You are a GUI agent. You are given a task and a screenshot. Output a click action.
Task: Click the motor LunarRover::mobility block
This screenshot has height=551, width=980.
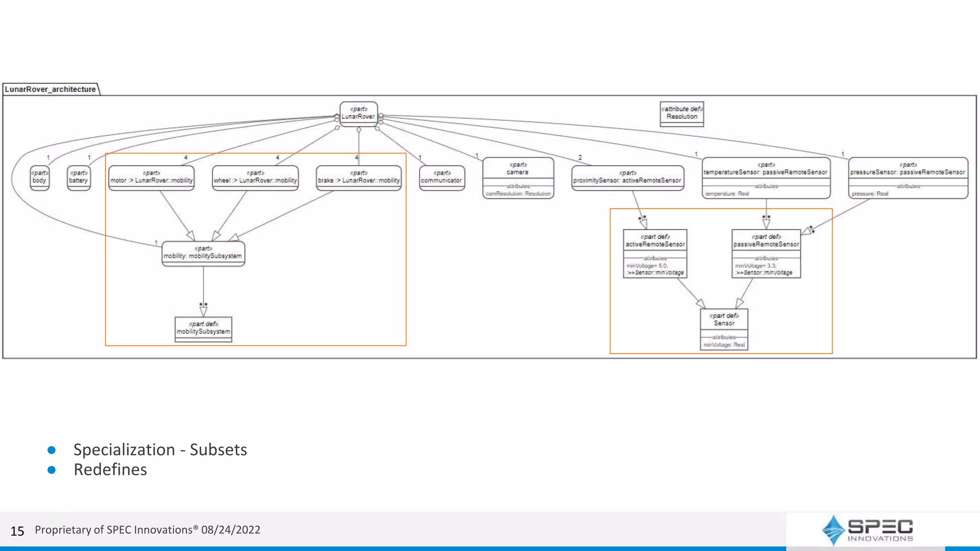(151, 178)
